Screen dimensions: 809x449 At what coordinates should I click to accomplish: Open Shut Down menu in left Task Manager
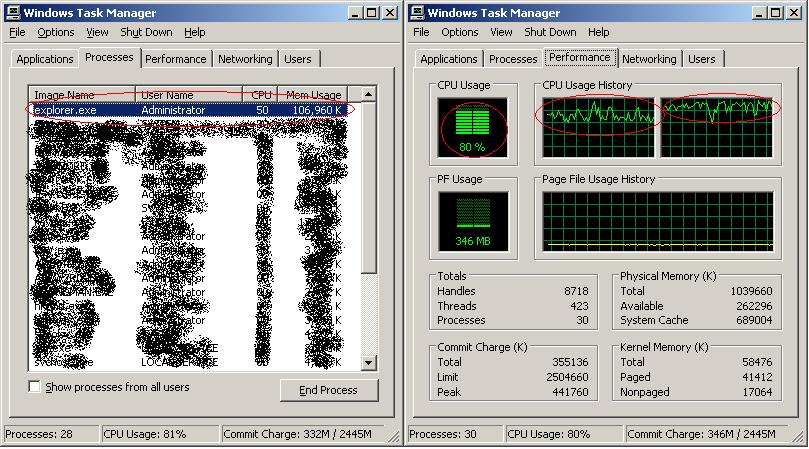pos(146,32)
